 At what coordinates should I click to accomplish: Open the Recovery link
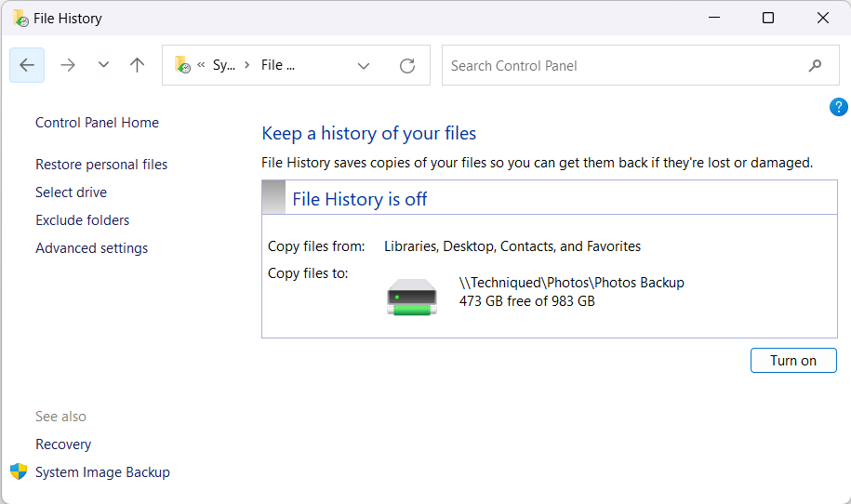[x=63, y=444]
